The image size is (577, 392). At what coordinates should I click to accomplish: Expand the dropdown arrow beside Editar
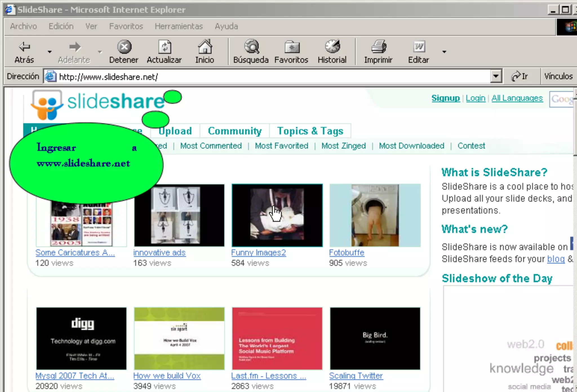pyautogui.click(x=444, y=52)
